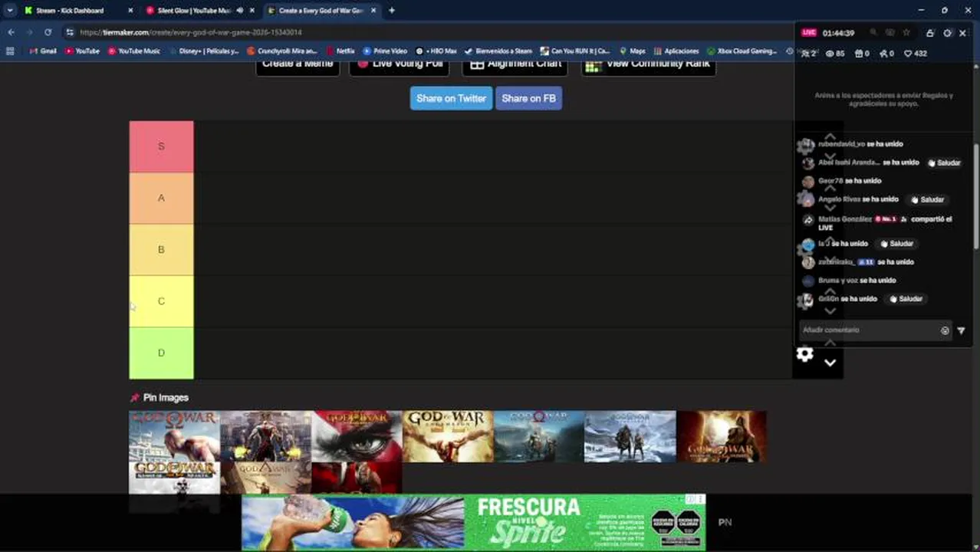Click the likes heart count 432

(916, 54)
